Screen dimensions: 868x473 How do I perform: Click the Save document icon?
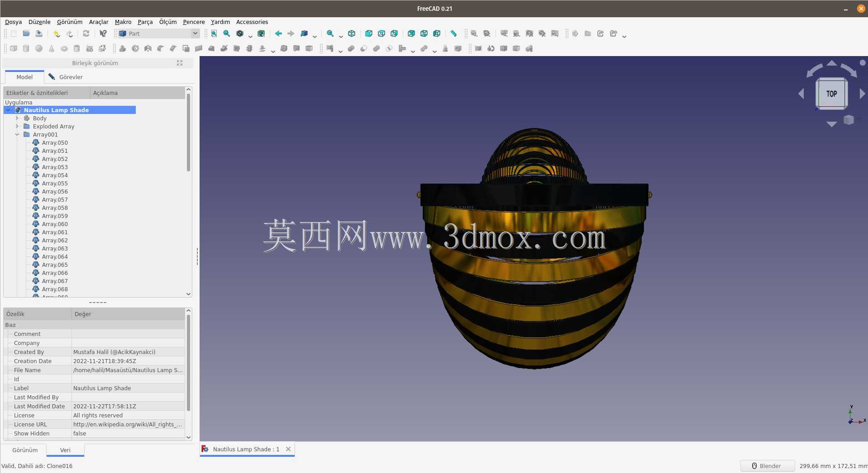39,33
